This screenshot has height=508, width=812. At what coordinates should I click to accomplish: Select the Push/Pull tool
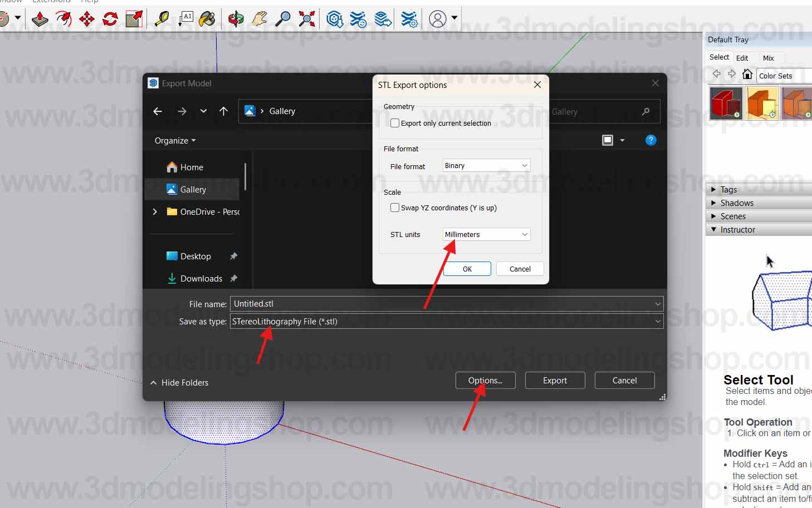(40, 19)
